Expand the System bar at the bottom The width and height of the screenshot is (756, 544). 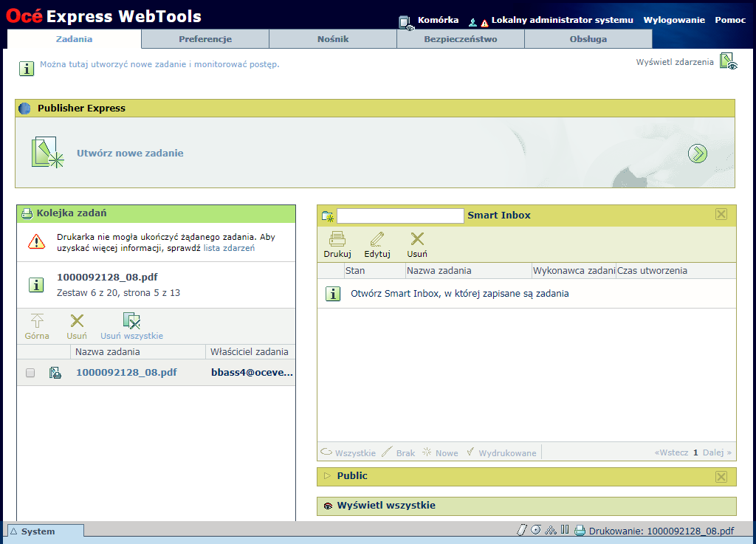coord(46,531)
